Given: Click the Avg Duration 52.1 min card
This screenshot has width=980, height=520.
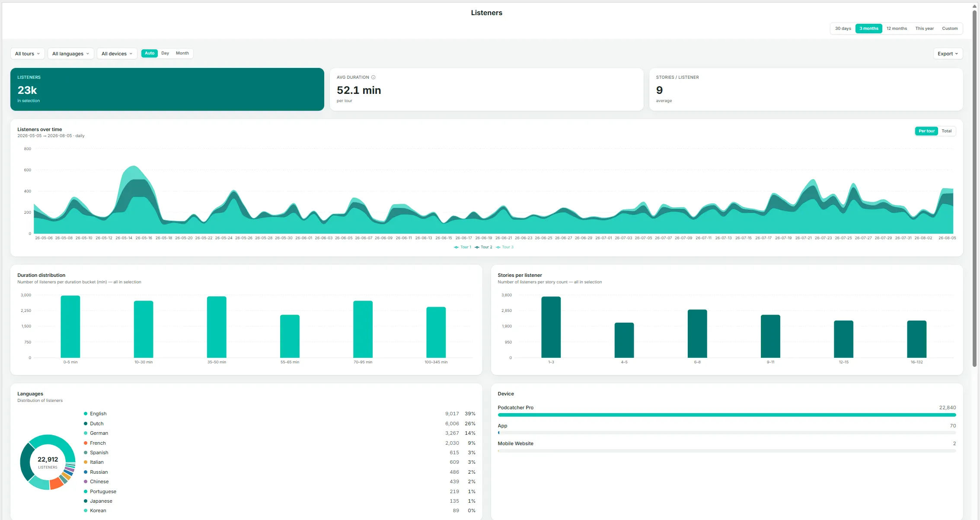Looking at the screenshot, I should tap(487, 89).
